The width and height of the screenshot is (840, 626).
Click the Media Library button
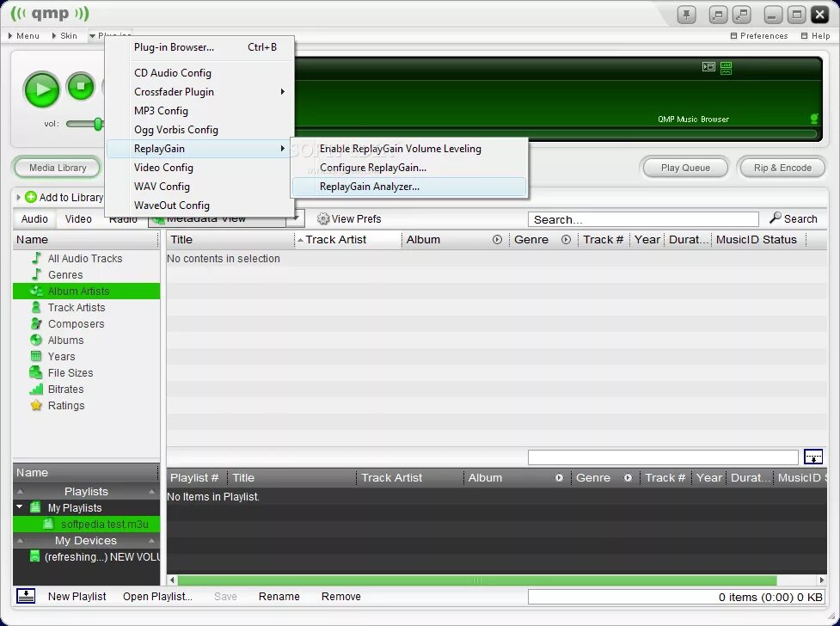58,168
